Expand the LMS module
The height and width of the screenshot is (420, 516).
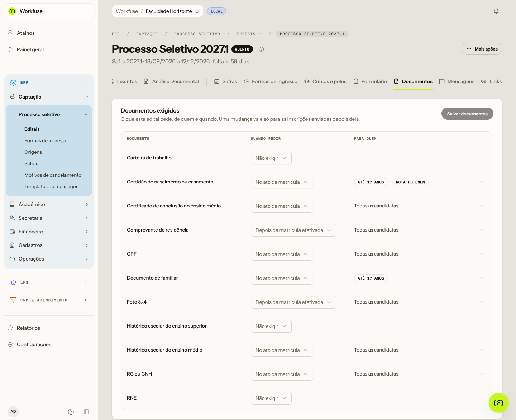point(49,282)
